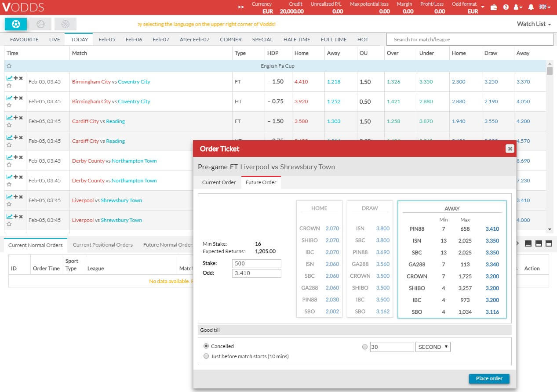The height and width of the screenshot is (392, 557).
Task: Star the English Fa Cup league
Action: (x=9, y=66)
